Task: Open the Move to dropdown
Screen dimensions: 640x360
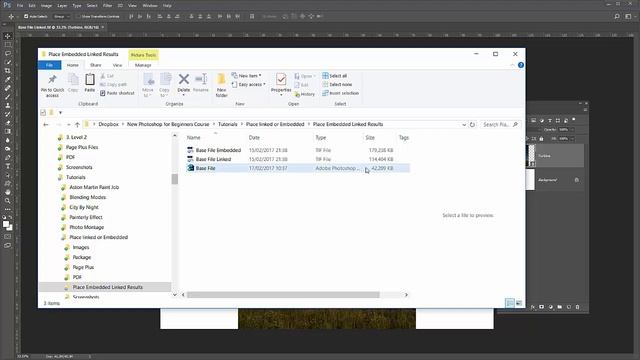Action: point(148,85)
